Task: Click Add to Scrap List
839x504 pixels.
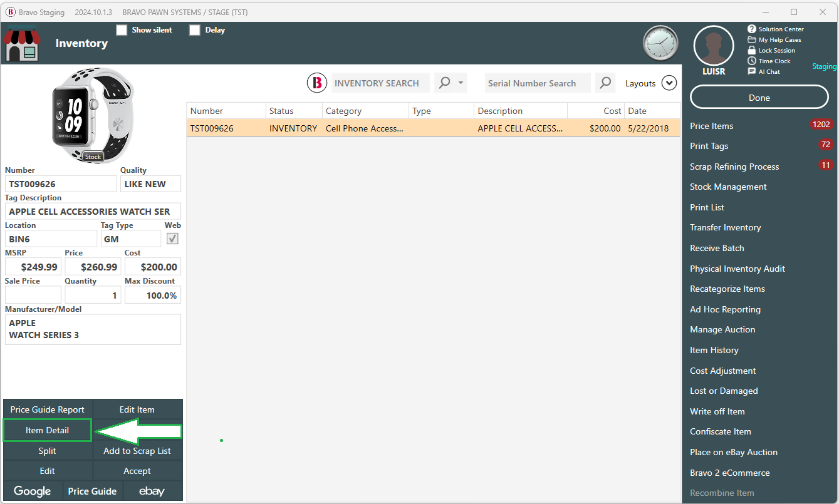Action: pyautogui.click(x=137, y=451)
